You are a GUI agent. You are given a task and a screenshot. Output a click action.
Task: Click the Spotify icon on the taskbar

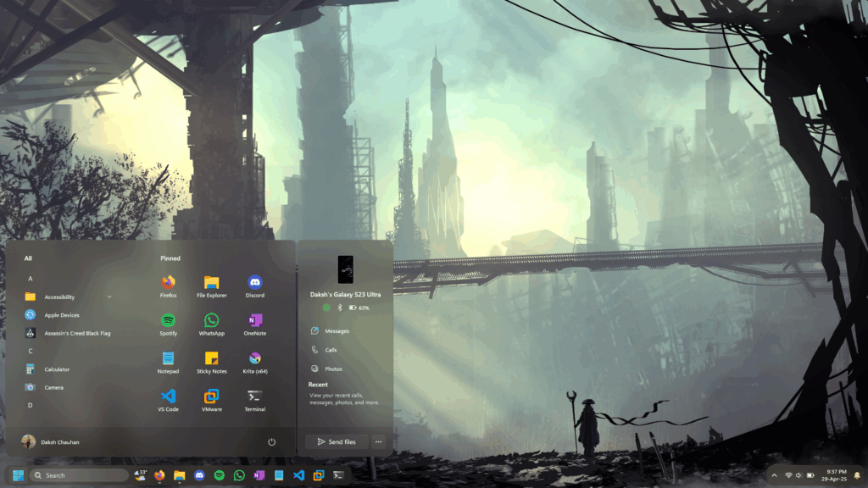click(220, 475)
